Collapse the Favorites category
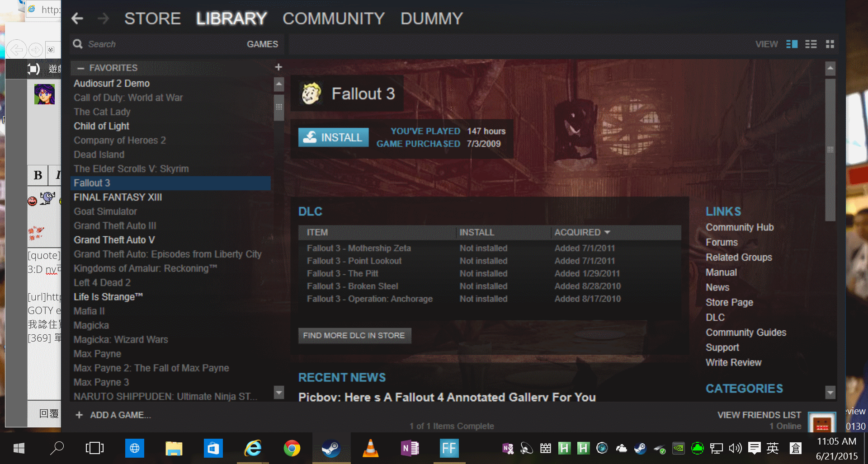This screenshot has width=868, height=464. (81, 68)
